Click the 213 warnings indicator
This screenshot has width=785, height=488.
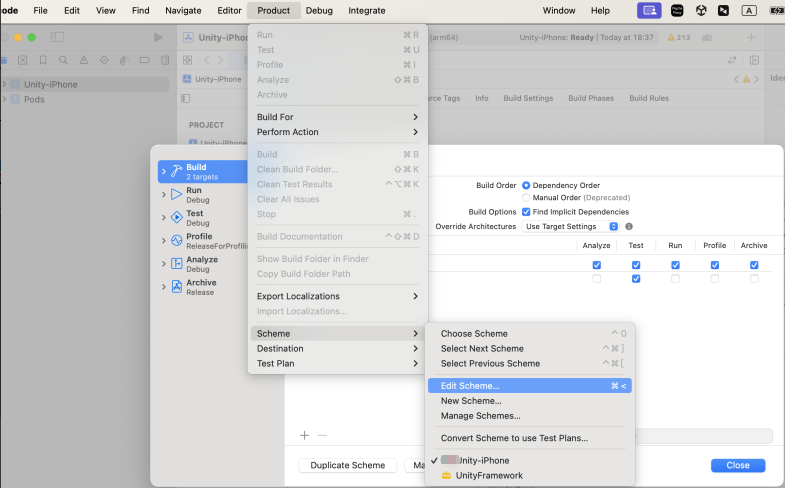tap(679, 38)
